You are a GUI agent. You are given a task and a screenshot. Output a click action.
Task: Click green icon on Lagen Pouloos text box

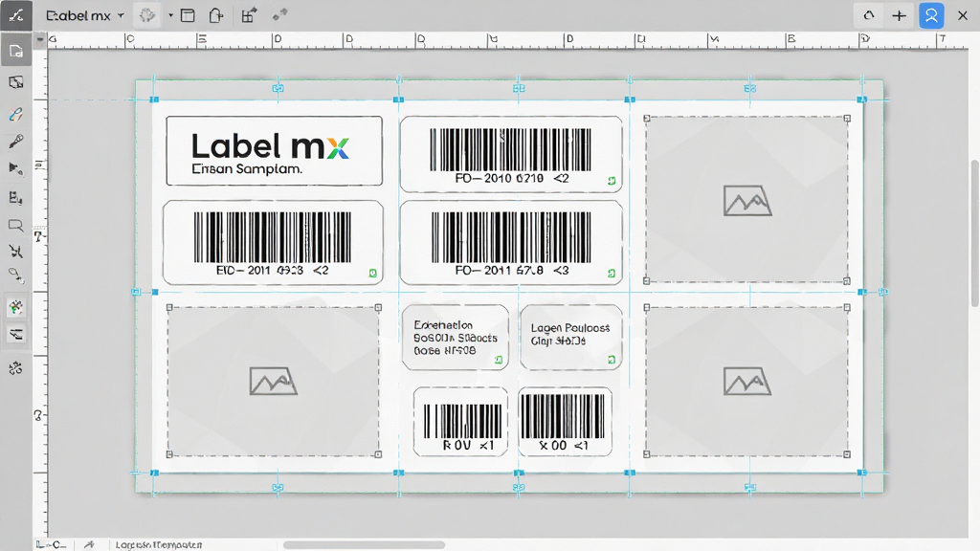coord(612,360)
